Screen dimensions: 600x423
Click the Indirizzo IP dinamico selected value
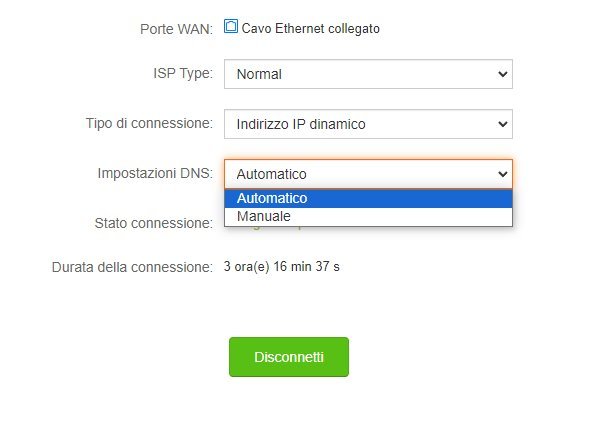[x=301, y=124]
